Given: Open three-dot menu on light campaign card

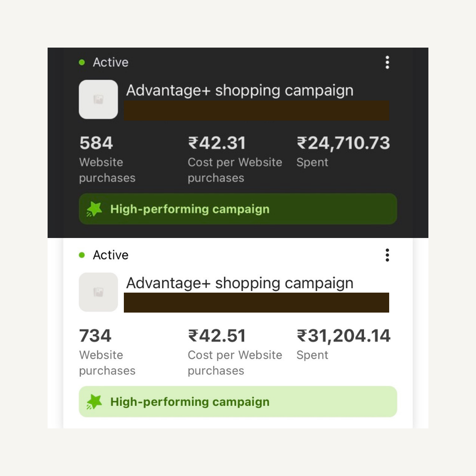Looking at the screenshot, I should [x=387, y=255].
